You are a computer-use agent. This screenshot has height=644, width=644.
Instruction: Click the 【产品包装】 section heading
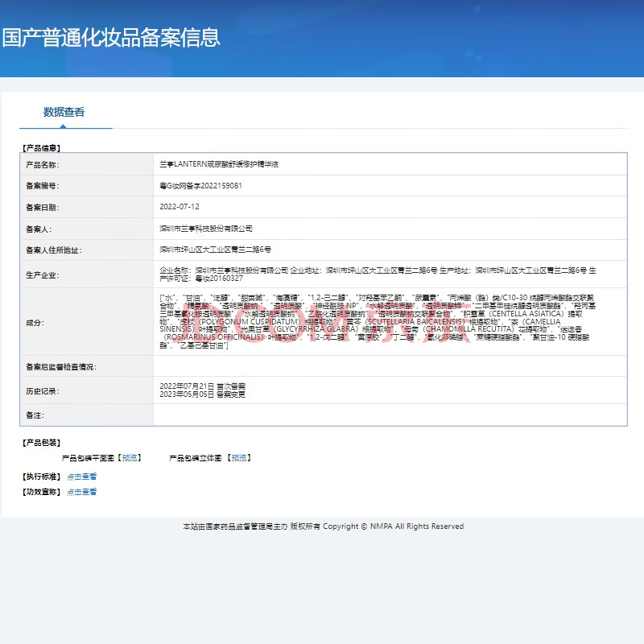tap(40, 443)
